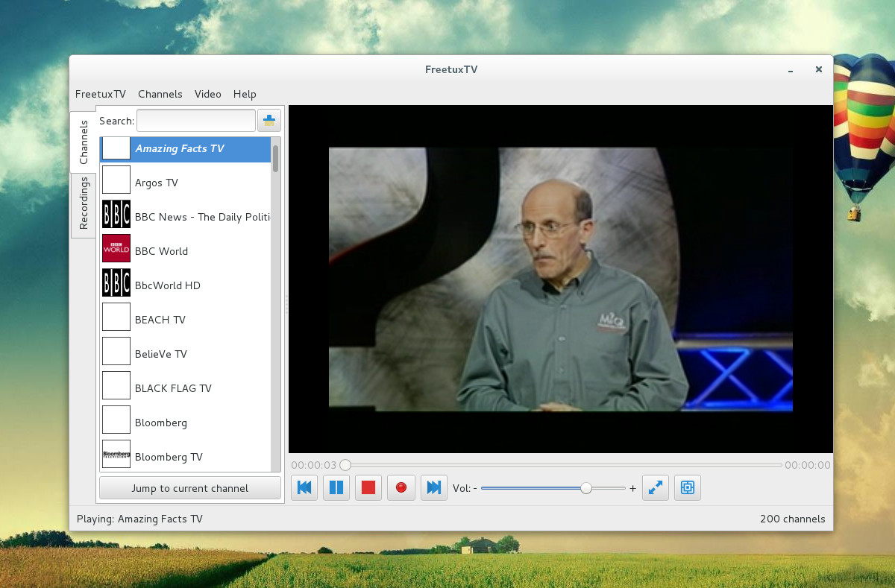Click the video playback area
The image size is (895, 588).
(560, 279)
